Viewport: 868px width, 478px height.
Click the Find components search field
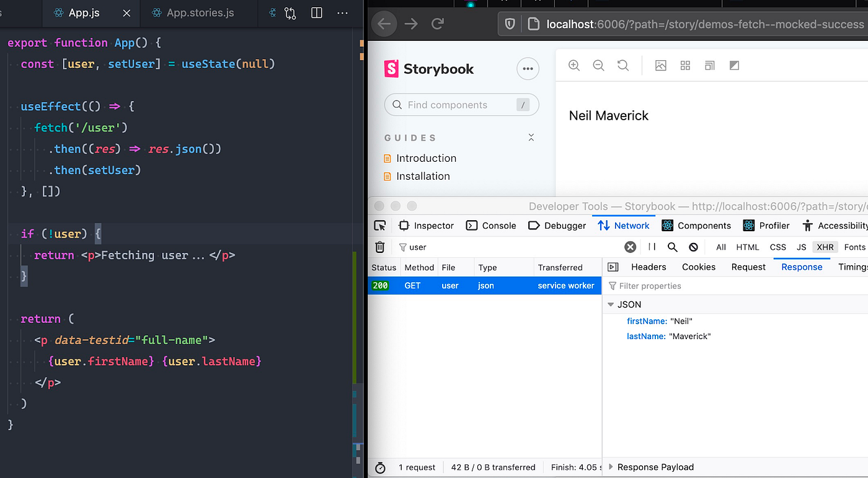coord(462,105)
